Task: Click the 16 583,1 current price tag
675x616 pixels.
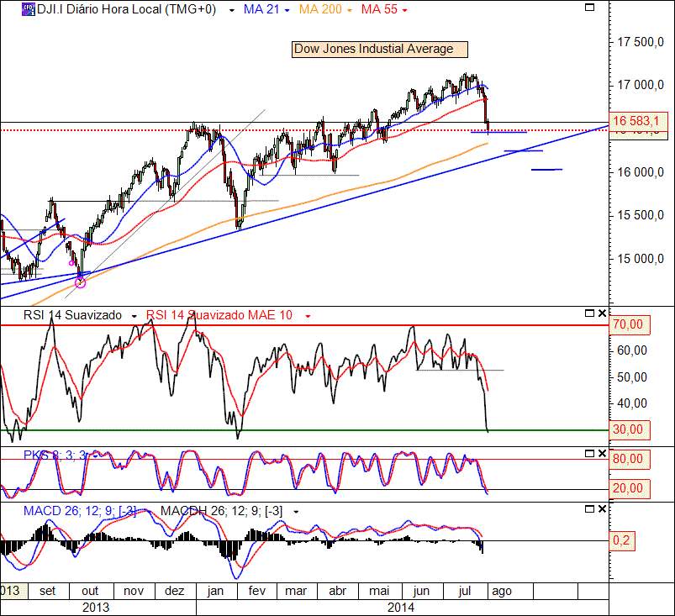Action: [638, 121]
